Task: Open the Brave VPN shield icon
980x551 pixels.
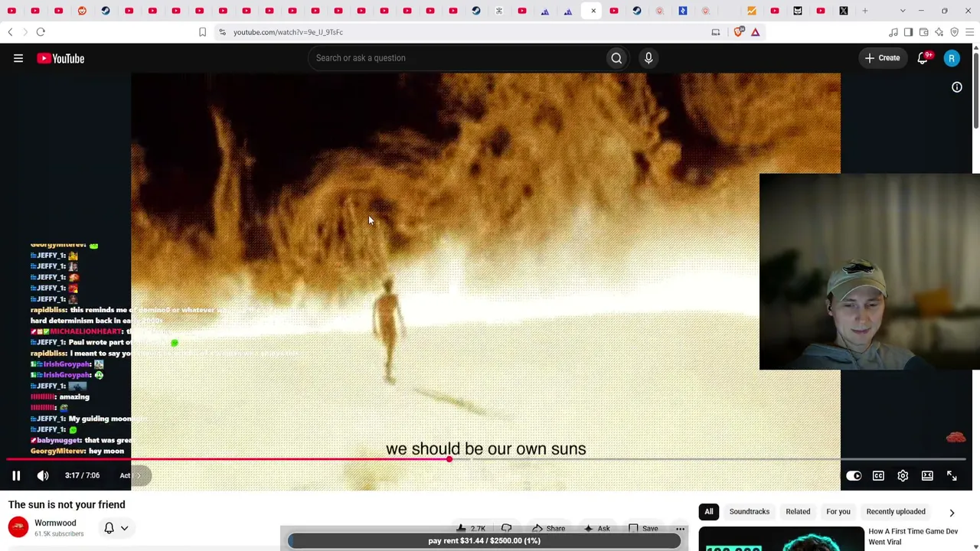Action: click(955, 32)
